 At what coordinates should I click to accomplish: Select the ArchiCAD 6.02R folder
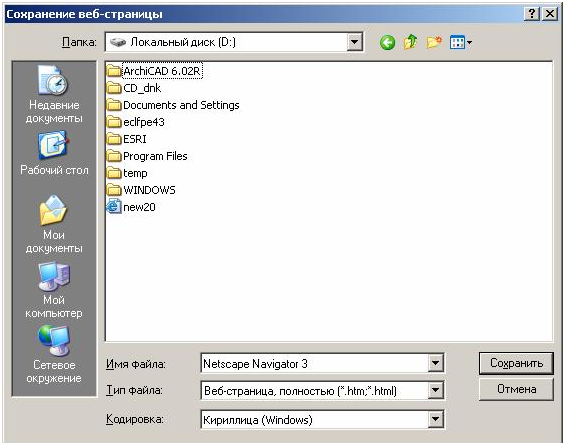[155, 71]
